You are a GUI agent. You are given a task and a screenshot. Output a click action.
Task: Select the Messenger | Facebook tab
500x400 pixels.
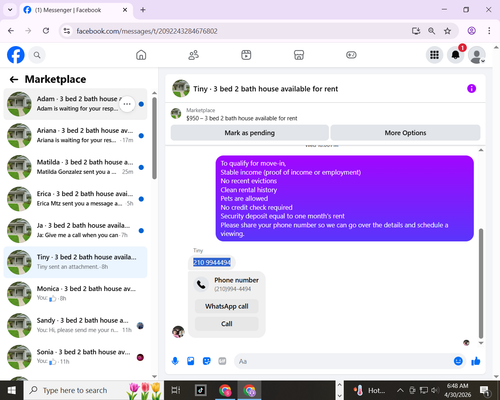click(x=76, y=10)
